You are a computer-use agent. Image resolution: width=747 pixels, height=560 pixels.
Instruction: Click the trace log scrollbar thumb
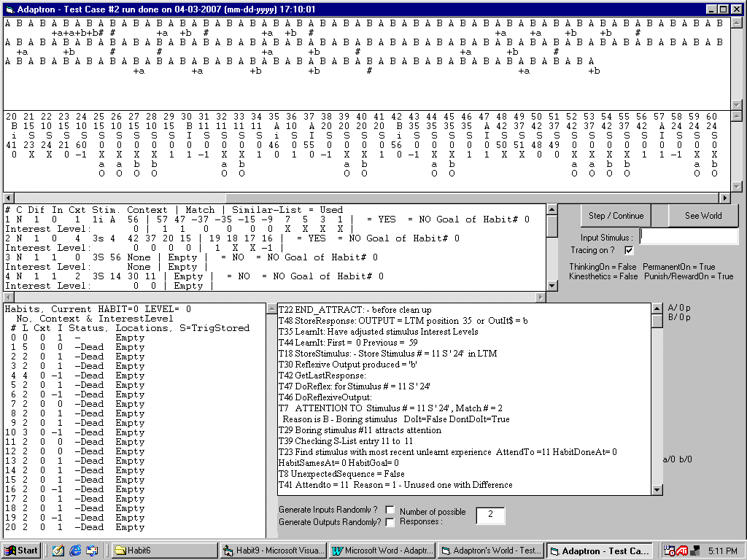(657, 321)
